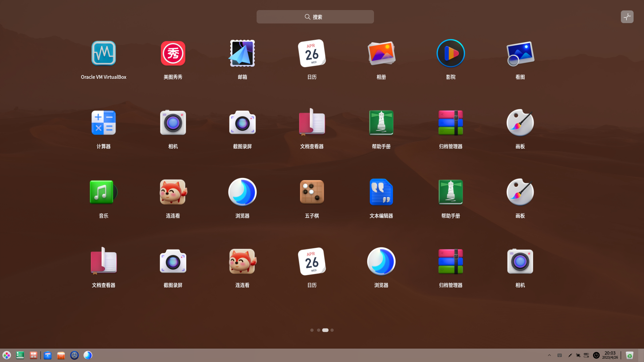644x362 pixels.
Task: Start the 影院 movie player
Action: [x=450, y=54]
